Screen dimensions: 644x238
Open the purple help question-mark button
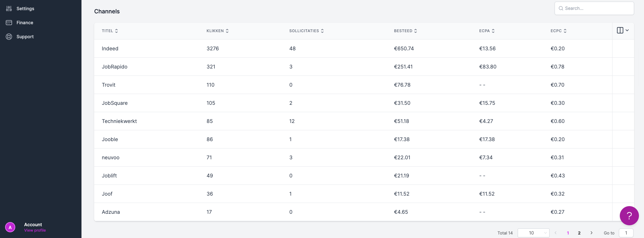click(629, 216)
